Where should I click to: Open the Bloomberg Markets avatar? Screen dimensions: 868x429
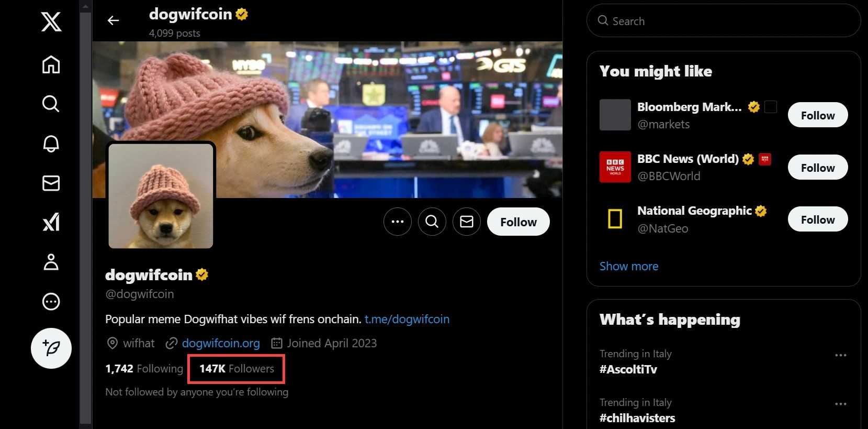615,115
